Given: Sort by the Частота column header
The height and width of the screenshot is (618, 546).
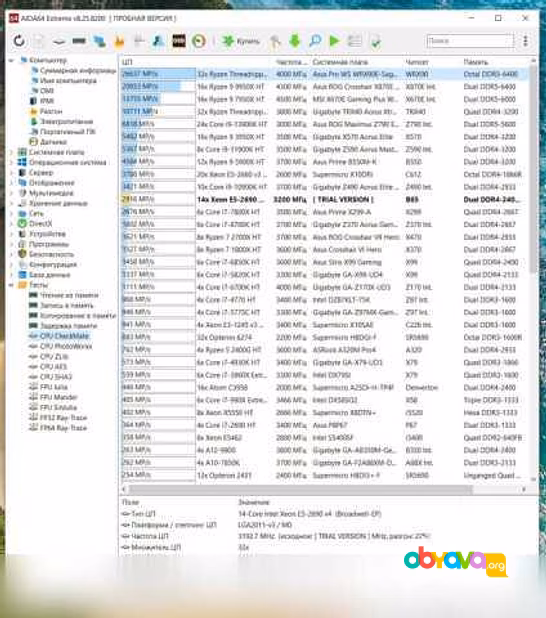Looking at the screenshot, I should pos(291,62).
